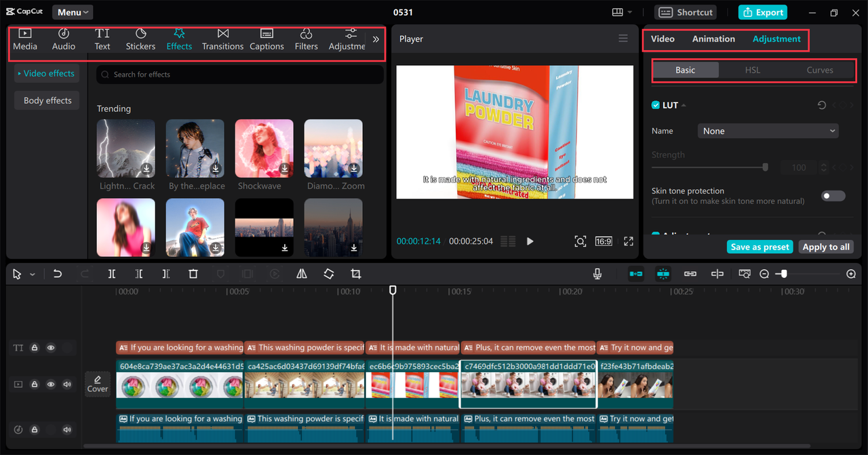868x455 pixels.
Task: Open the Filters panel
Action: (306, 39)
